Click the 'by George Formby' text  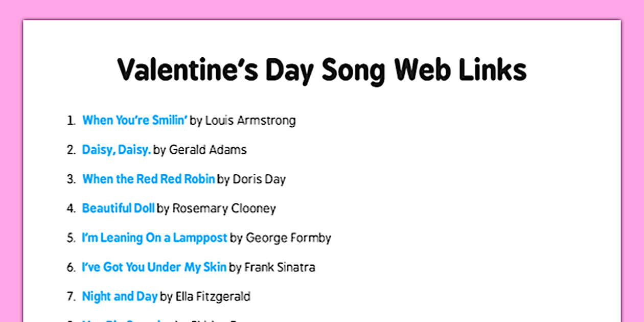tap(281, 238)
